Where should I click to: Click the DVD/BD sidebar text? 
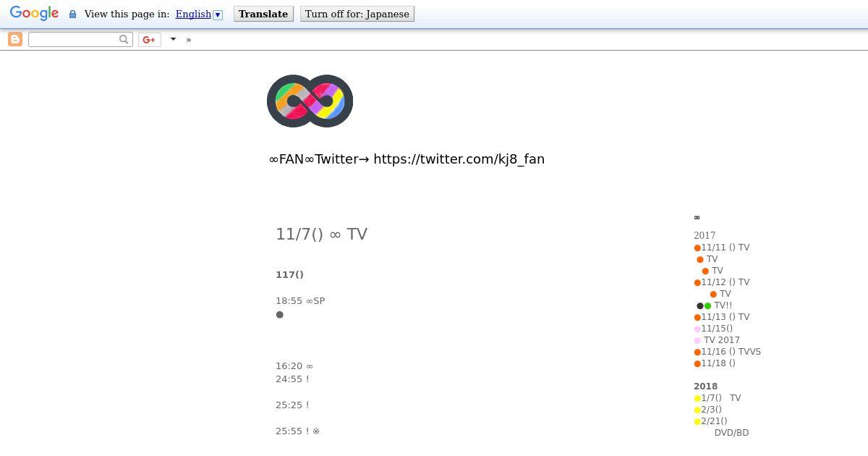point(731,433)
